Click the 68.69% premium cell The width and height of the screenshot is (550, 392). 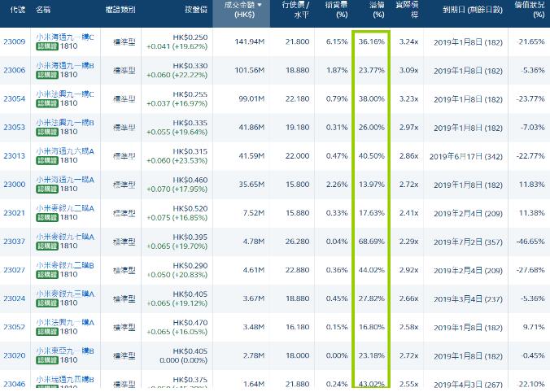(372, 241)
